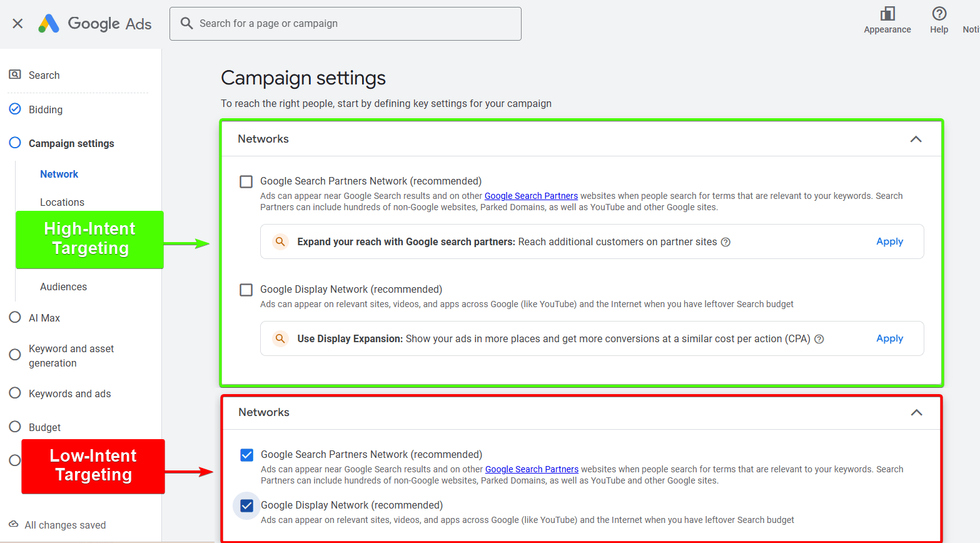Apply the Display Expansion recommendation
980x543 pixels.
click(x=889, y=338)
